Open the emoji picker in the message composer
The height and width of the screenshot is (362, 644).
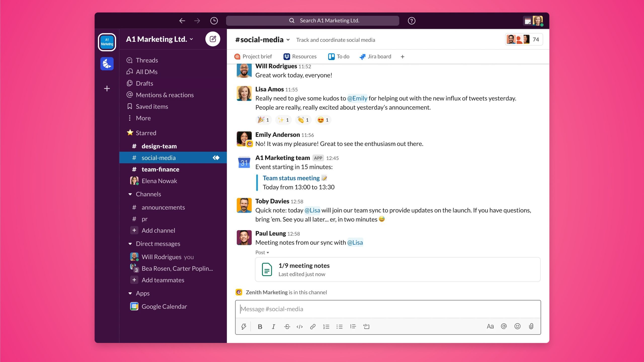(518, 326)
